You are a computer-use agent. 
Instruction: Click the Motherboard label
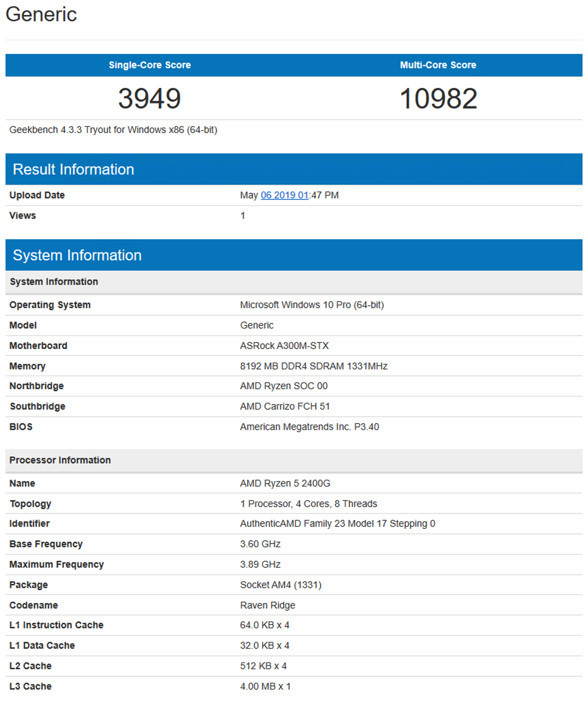(x=38, y=346)
